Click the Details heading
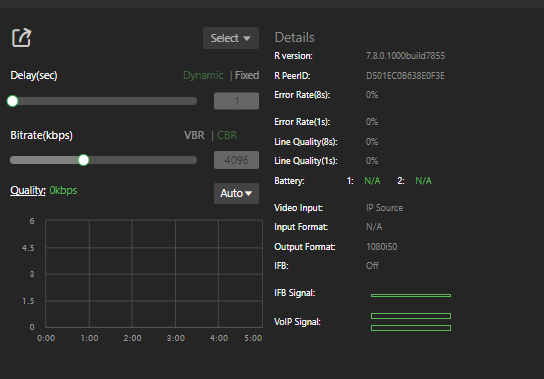544x379 pixels. 295,37
